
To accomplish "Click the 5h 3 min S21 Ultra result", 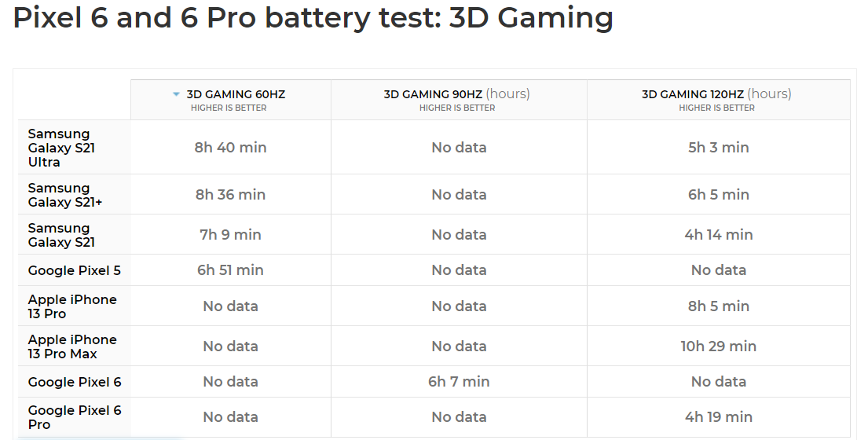I will point(718,148).
